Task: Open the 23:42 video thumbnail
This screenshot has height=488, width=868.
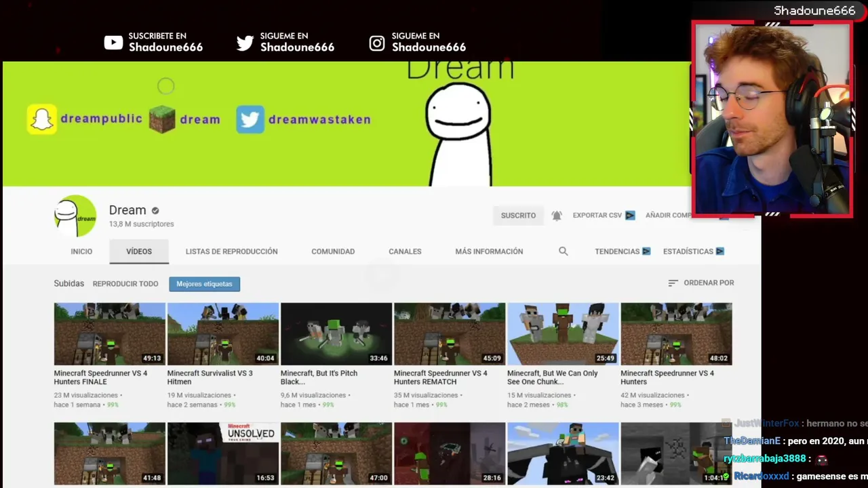Action: tap(563, 453)
